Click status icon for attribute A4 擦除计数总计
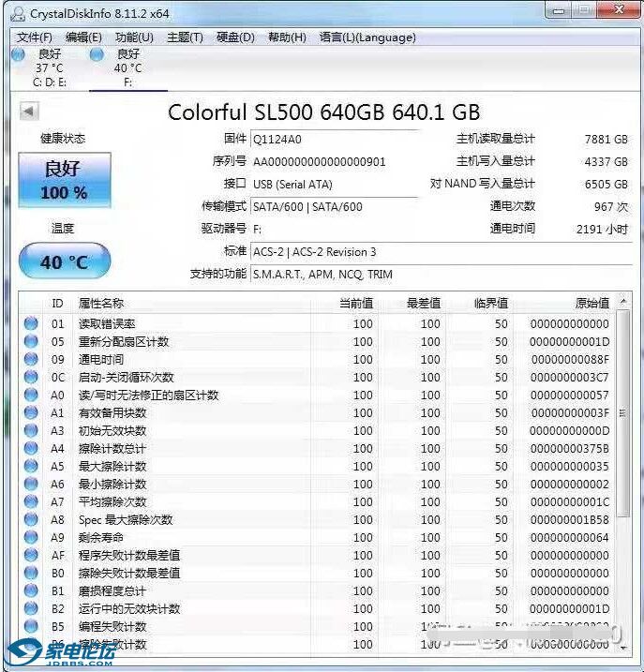644x672 pixels. click(x=31, y=448)
